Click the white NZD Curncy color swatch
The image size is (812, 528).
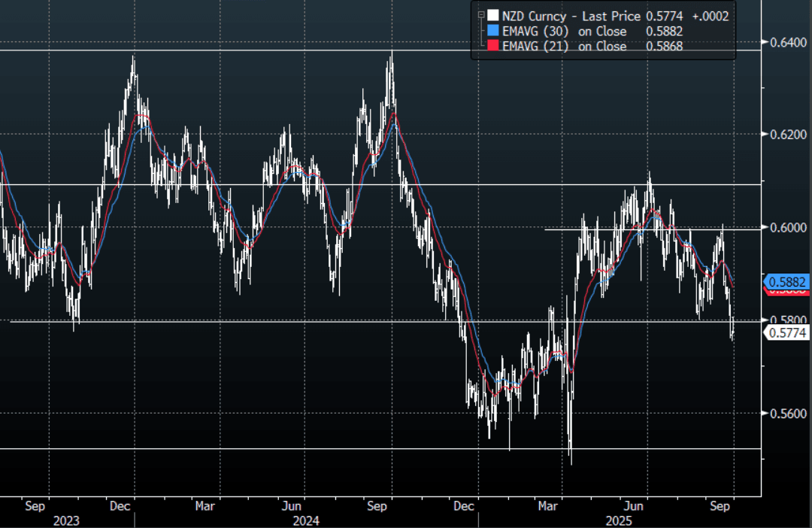(492, 16)
